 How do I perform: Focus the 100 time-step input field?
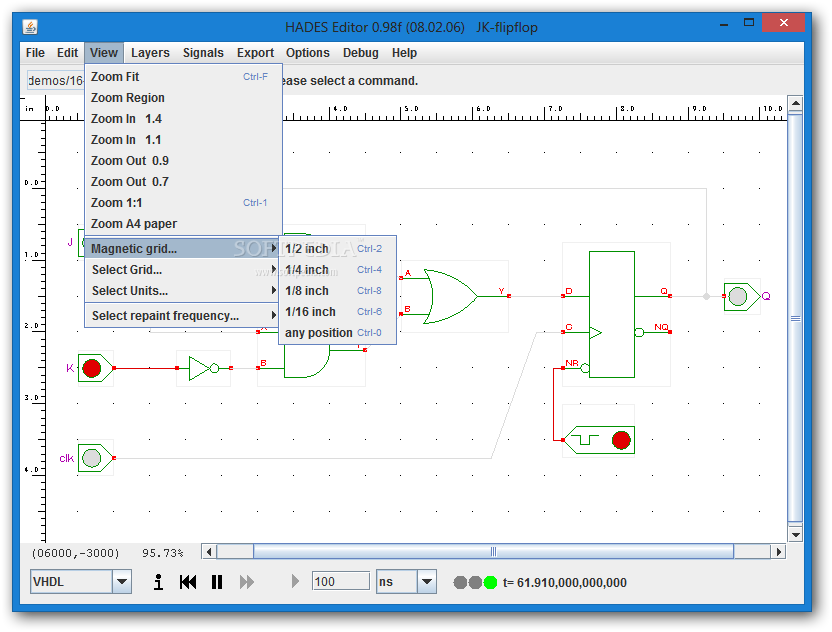[x=341, y=582]
